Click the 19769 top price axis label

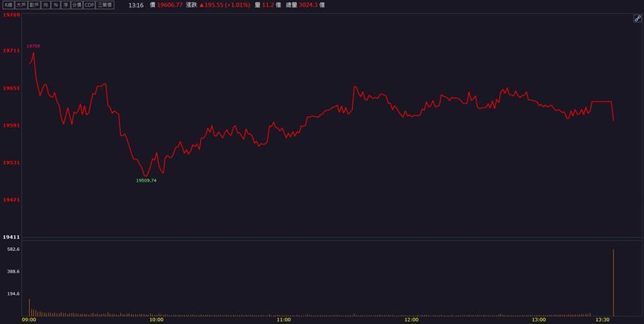tap(11, 15)
